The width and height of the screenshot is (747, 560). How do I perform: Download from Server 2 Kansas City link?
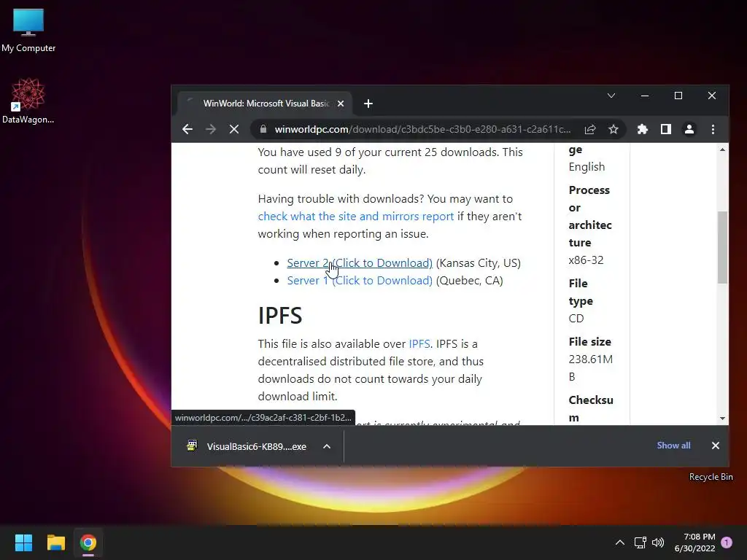click(360, 262)
